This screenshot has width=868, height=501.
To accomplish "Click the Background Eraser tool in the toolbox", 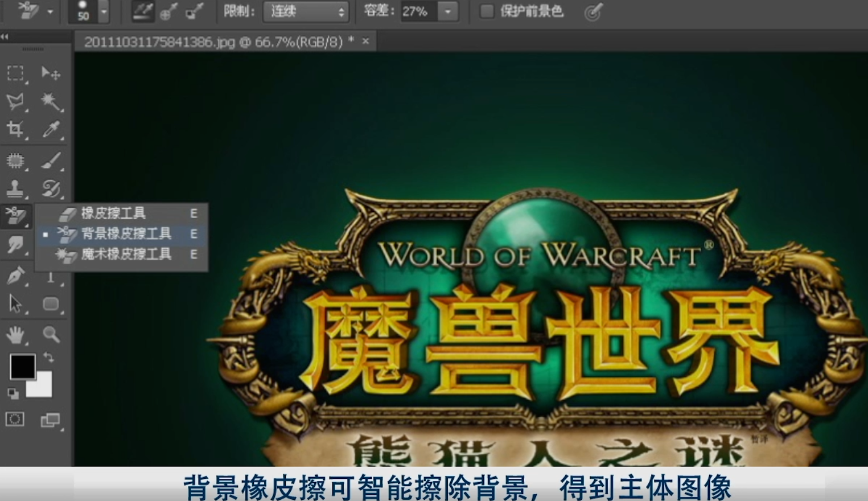I will (x=15, y=216).
